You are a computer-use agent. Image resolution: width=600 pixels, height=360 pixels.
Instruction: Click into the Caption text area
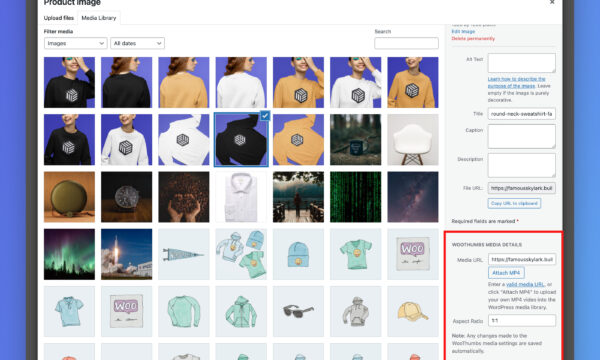[x=522, y=136]
